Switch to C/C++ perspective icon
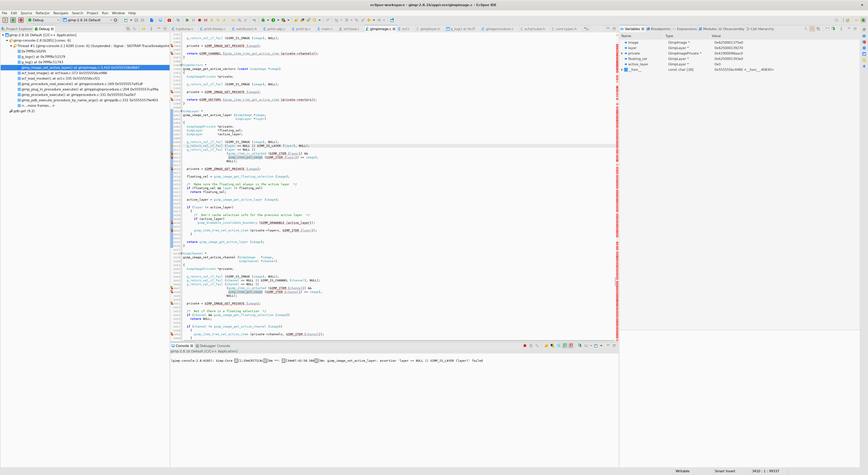The height and width of the screenshot is (475, 868). (857, 20)
